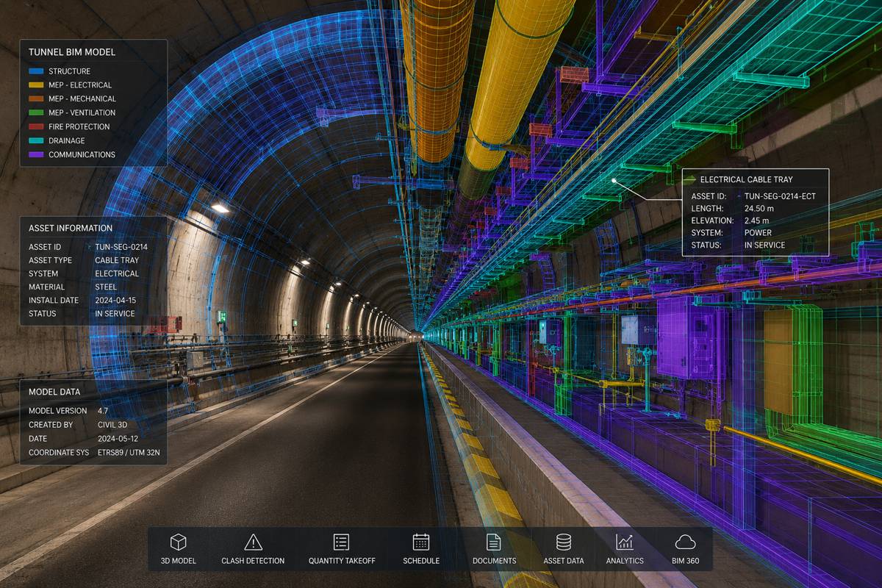Open the Asset Data database icon

point(564,542)
